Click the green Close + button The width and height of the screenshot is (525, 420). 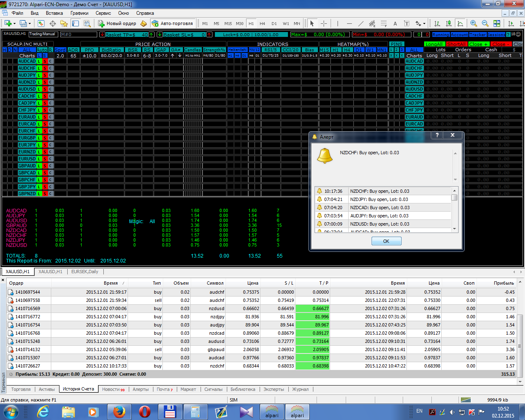click(x=479, y=44)
